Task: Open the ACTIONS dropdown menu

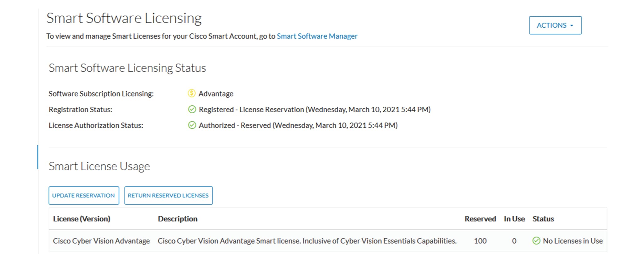Action: pyautogui.click(x=555, y=25)
